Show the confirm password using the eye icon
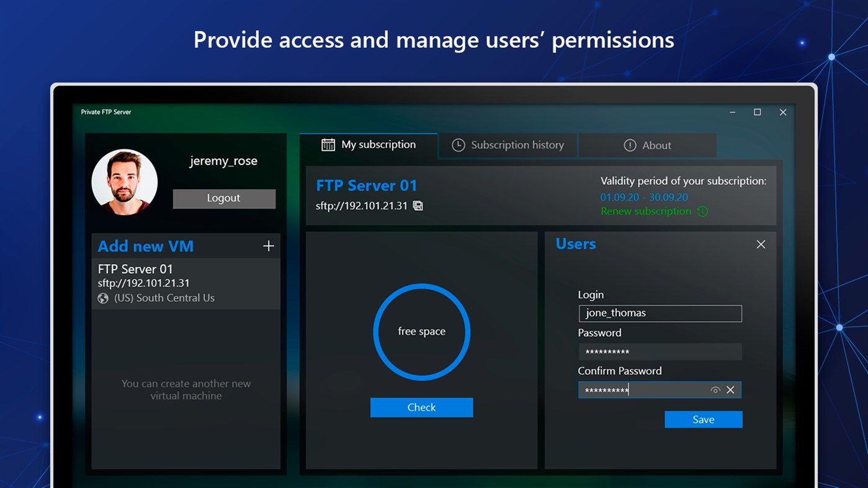The height and width of the screenshot is (488, 868). pos(715,389)
